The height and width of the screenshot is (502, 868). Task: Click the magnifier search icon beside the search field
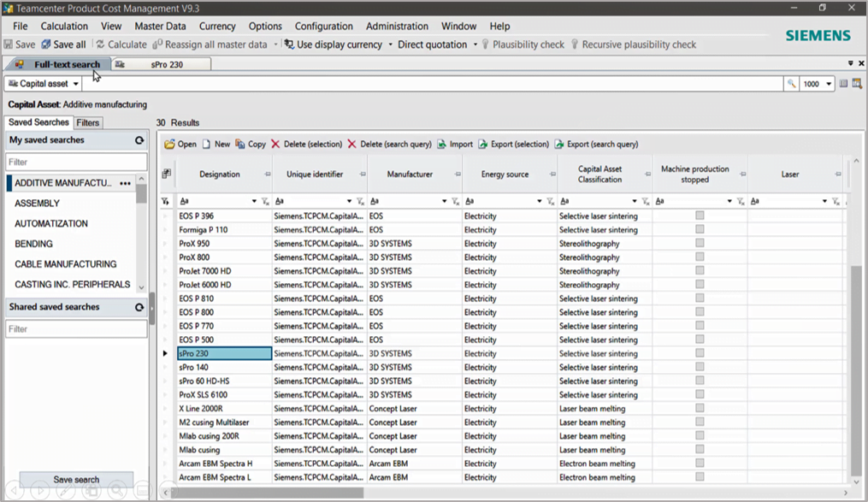pyautogui.click(x=791, y=84)
